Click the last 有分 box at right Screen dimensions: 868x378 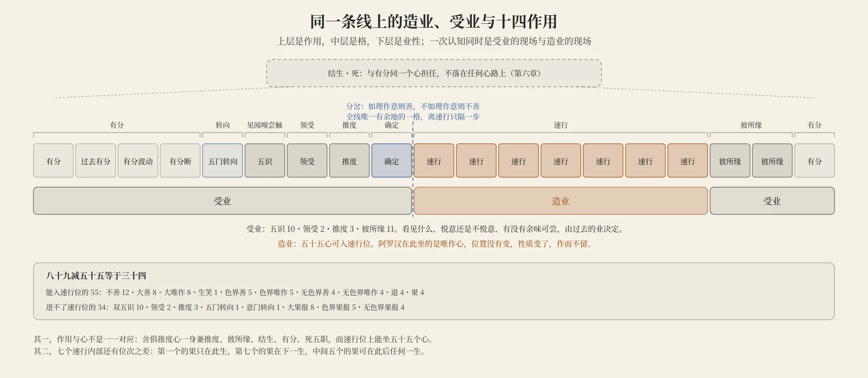(x=815, y=161)
